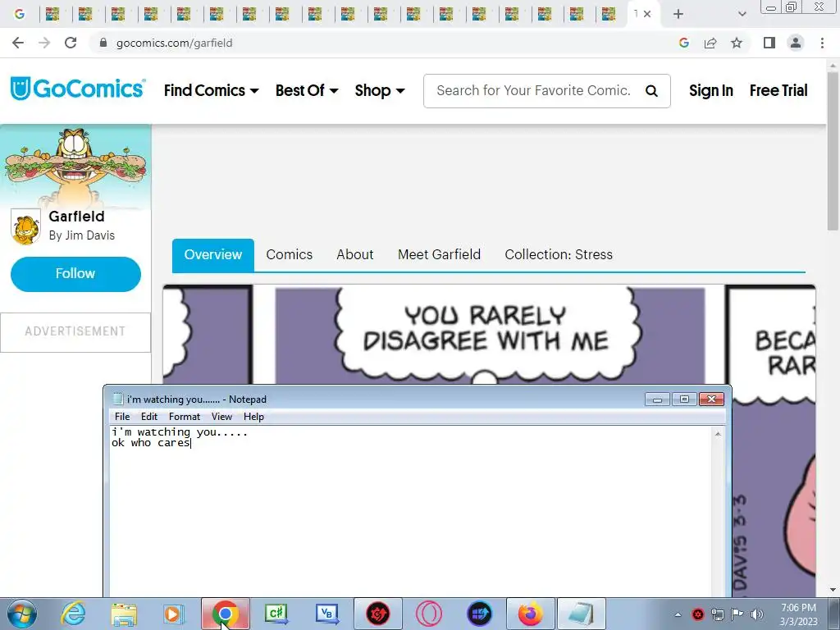Image resolution: width=840 pixels, height=630 pixels.
Task: Open Notepad Edit menu
Action: tap(149, 416)
